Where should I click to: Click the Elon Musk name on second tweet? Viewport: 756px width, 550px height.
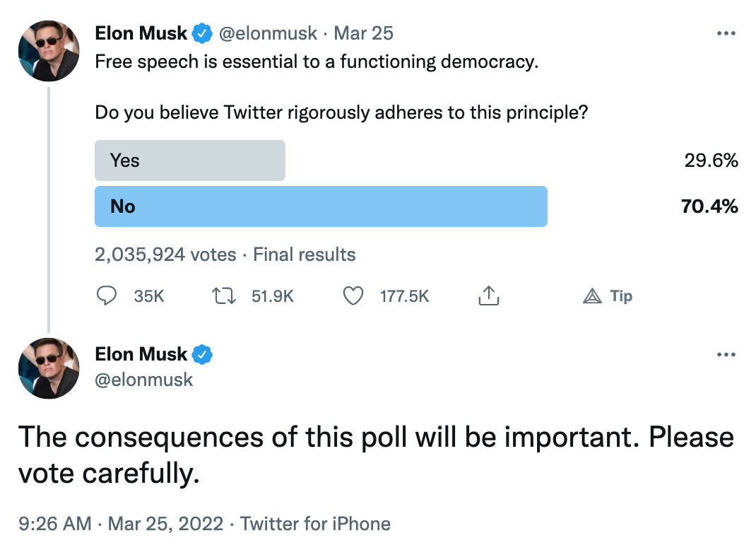[141, 354]
